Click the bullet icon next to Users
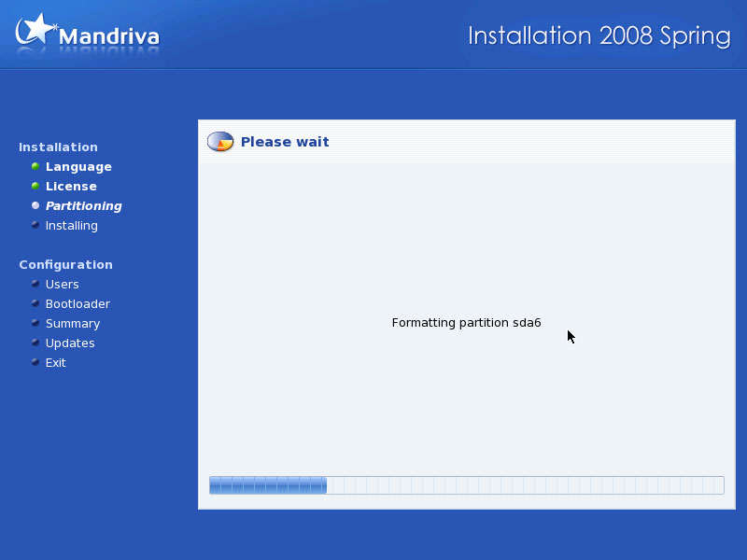The image size is (747, 560). (35, 284)
